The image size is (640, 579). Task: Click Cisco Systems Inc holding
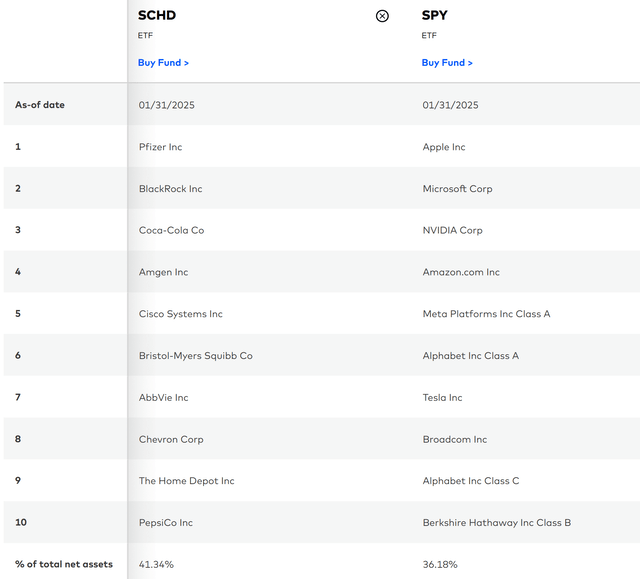pos(180,314)
